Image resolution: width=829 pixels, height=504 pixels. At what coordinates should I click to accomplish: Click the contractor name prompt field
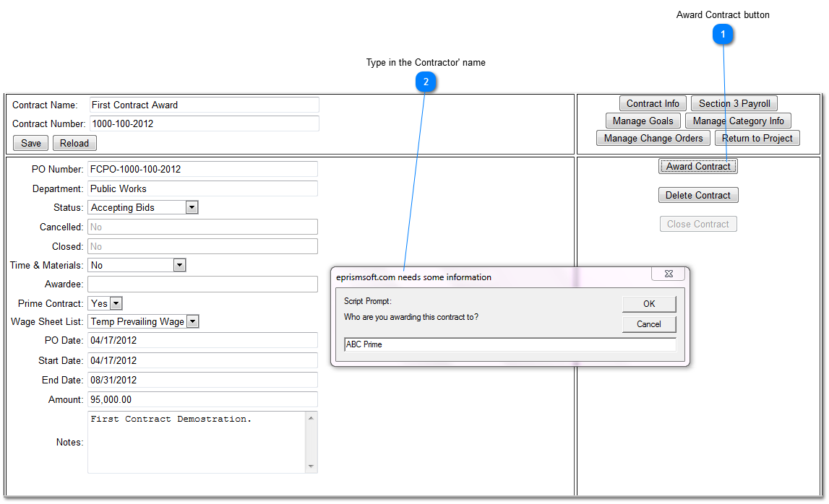510,344
